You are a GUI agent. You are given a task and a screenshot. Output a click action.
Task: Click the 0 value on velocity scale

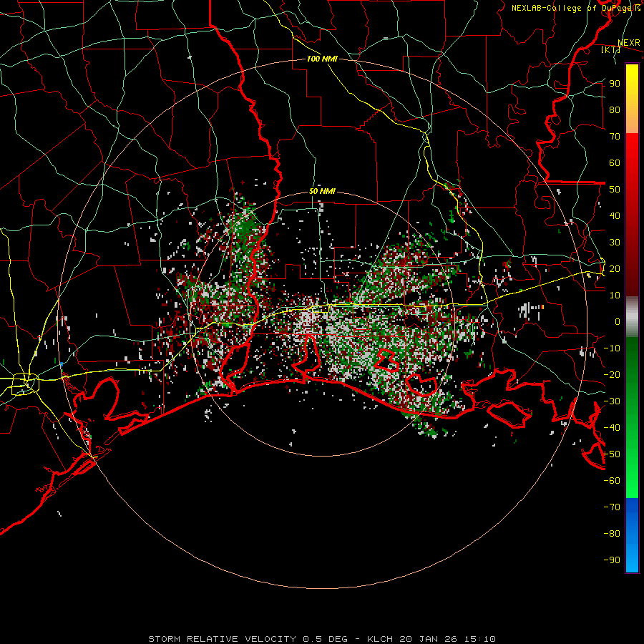point(618,321)
